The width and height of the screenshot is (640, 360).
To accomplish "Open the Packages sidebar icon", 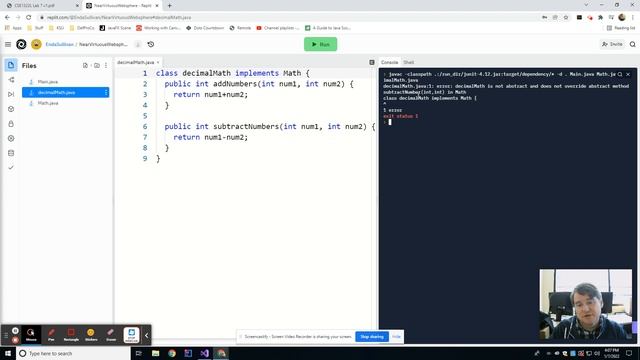I will coord(11,109).
